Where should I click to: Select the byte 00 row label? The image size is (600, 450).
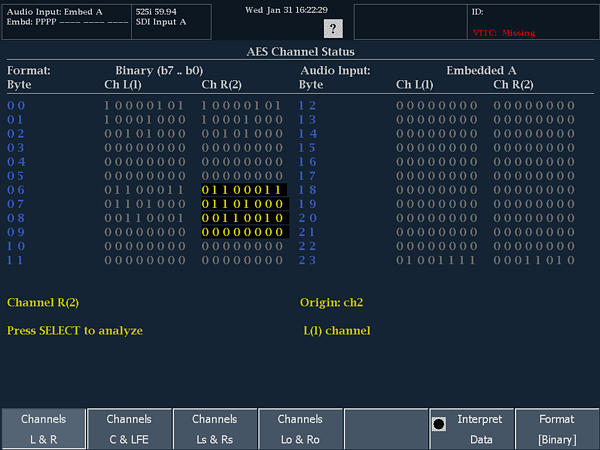click(x=16, y=105)
